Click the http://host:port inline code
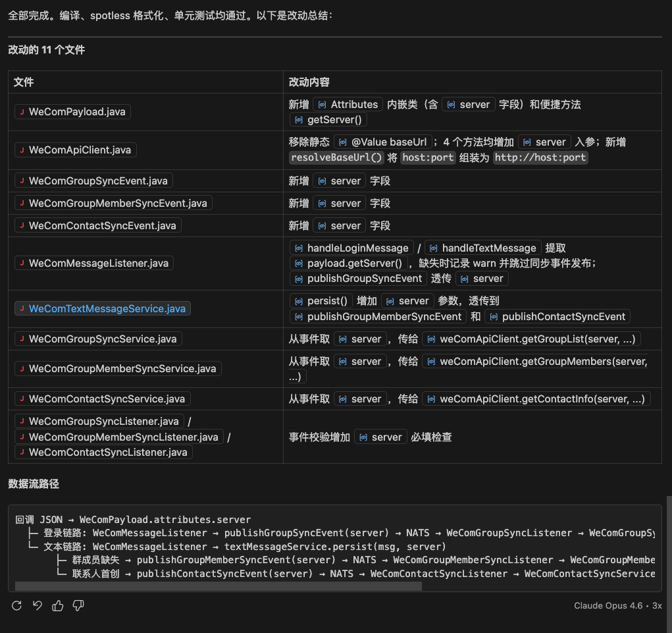Screen dimensions: 672x633 pos(540,157)
